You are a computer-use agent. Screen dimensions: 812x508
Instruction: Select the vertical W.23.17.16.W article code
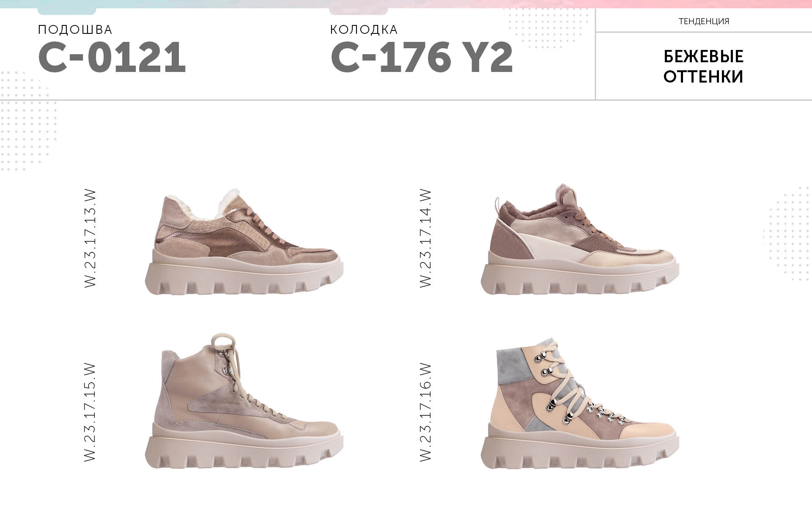425,412
